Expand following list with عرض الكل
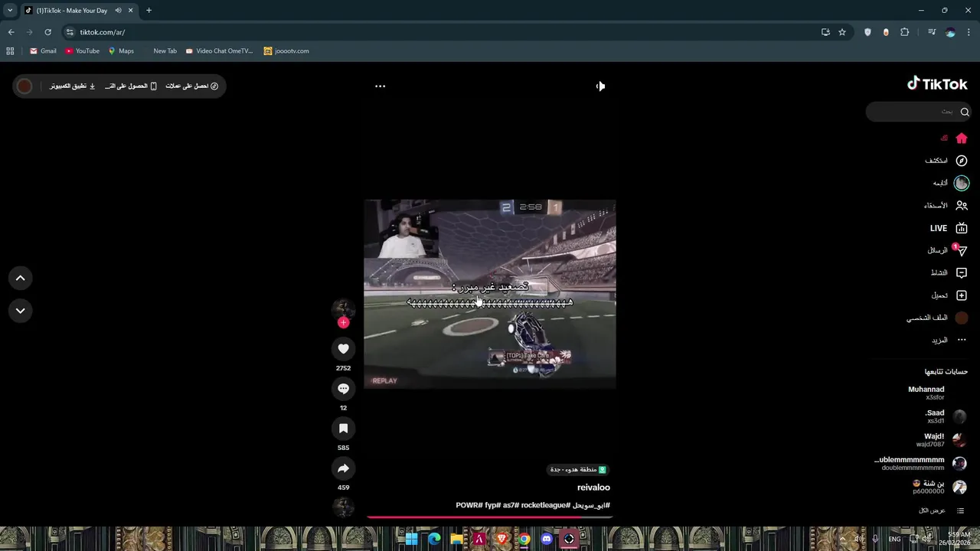The height and width of the screenshot is (551, 980). click(x=932, y=510)
